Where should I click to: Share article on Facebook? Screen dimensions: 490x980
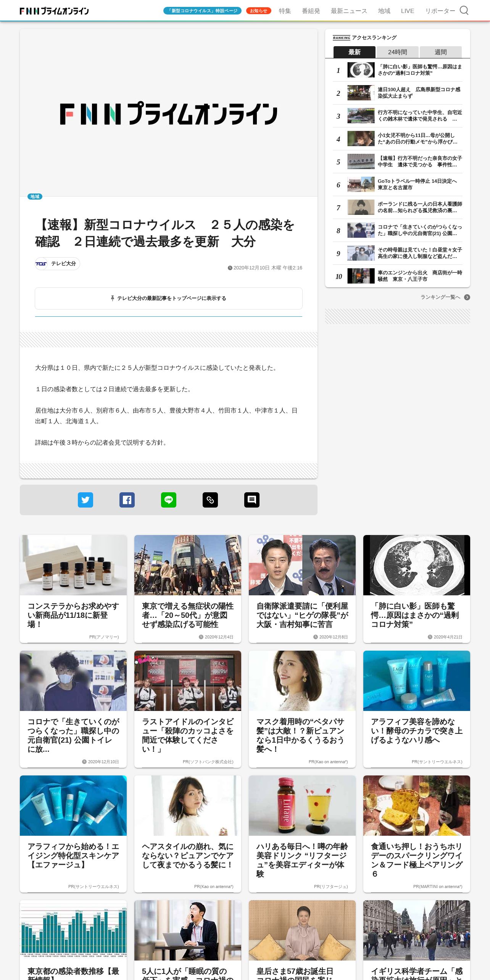pos(127,500)
